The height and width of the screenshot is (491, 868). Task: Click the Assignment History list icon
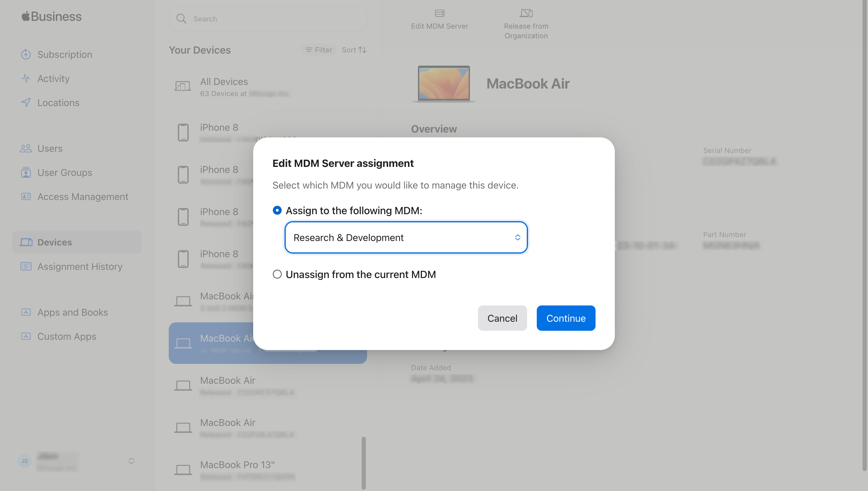26,266
